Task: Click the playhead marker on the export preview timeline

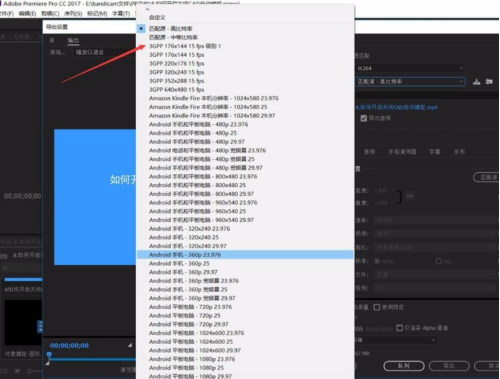Action: click(49, 354)
